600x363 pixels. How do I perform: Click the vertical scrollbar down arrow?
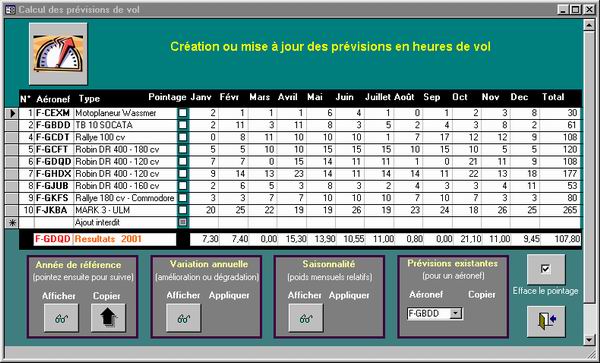[589, 339]
